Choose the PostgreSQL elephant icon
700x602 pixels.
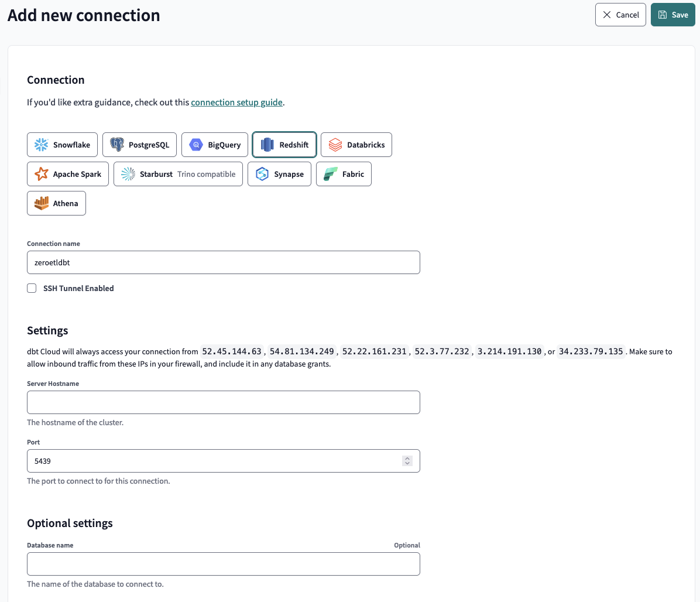tap(117, 145)
